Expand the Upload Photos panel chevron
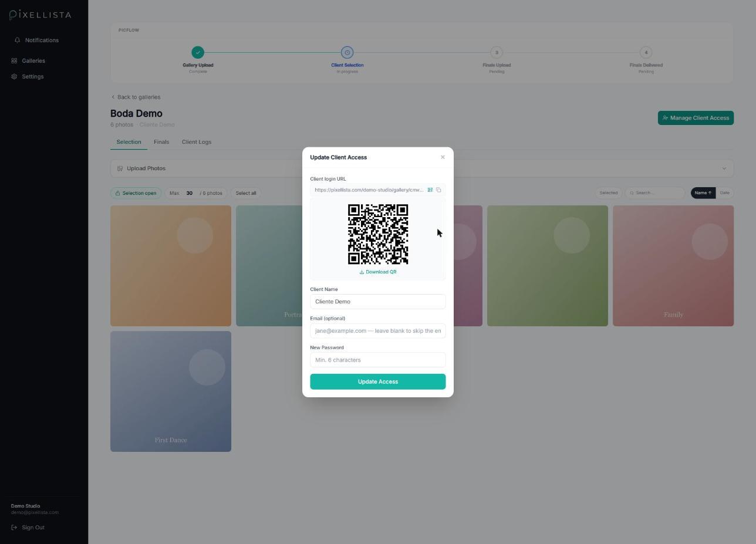 [x=724, y=168]
